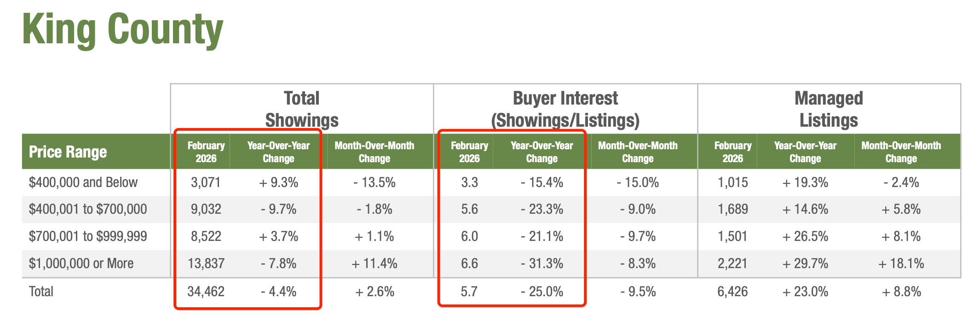The height and width of the screenshot is (316, 980).
Task: Click the $400,000 and Below row label
Action: pyautogui.click(x=83, y=182)
